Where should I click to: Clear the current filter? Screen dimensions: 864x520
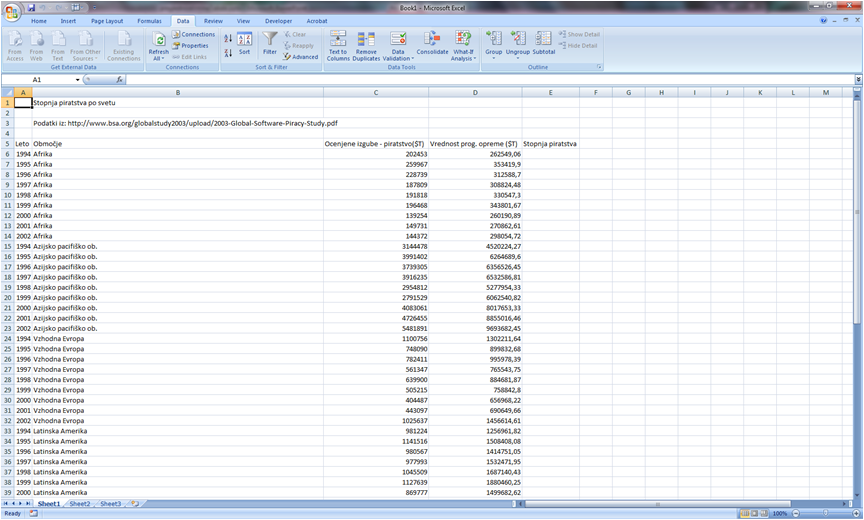pyautogui.click(x=295, y=34)
